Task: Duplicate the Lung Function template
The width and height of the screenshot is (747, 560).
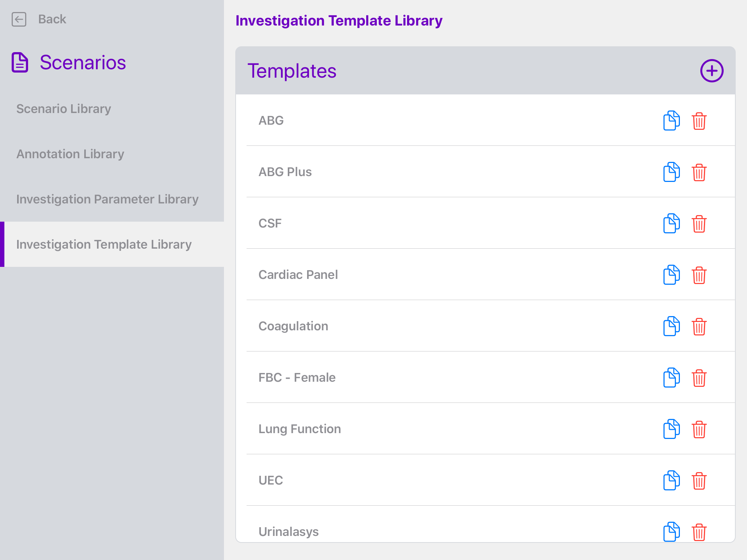Action: point(671,429)
